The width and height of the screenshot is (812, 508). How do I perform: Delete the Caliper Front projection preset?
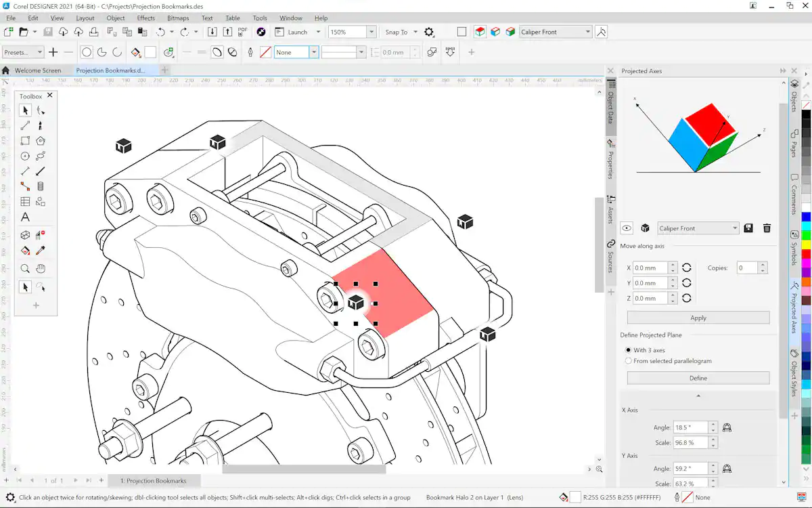click(x=767, y=228)
